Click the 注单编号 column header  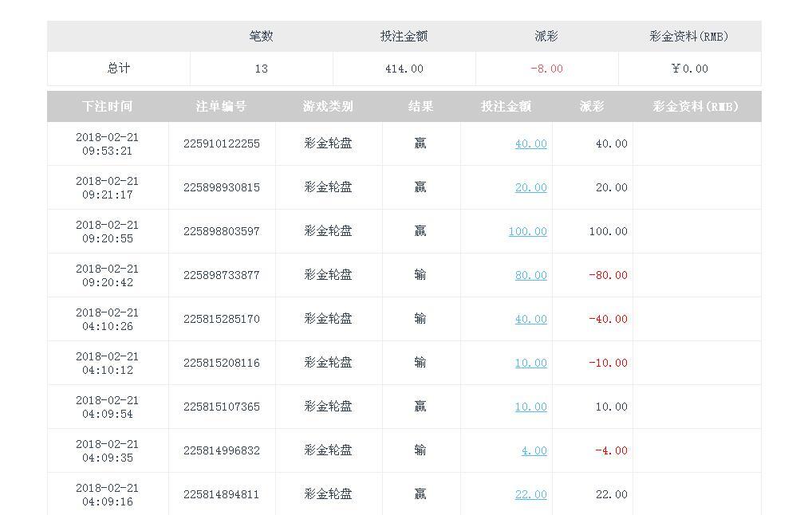click(x=221, y=106)
